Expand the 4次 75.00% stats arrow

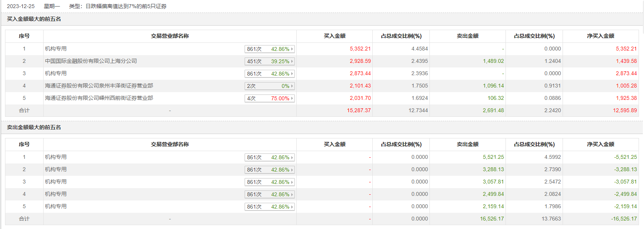pos(292,98)
